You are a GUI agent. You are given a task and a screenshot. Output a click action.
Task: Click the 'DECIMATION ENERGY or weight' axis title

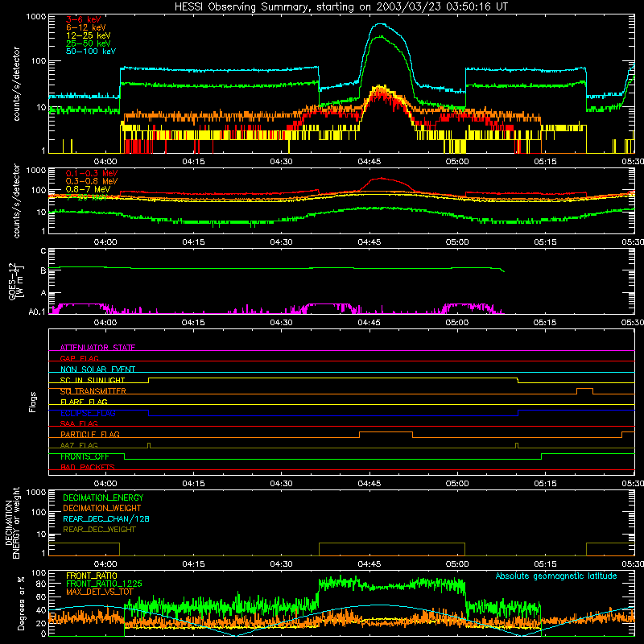click(x=12, y=522)
